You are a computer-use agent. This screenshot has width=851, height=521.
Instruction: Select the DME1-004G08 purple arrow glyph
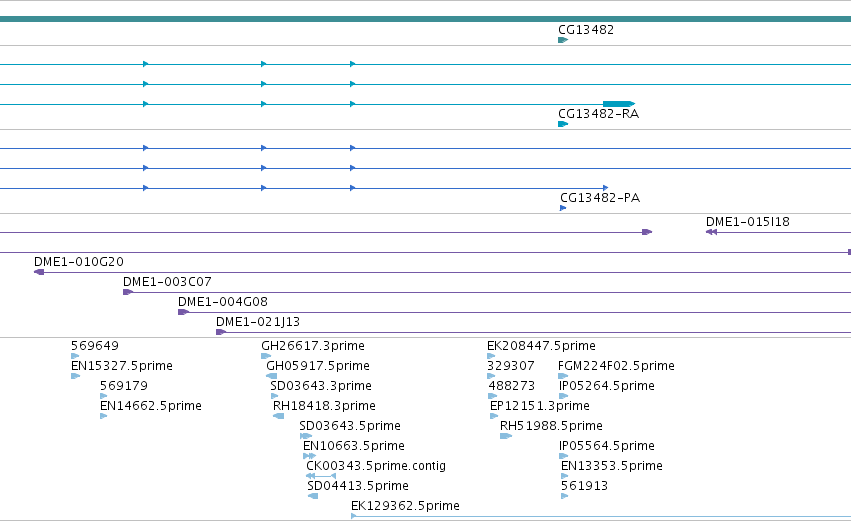[x=183, y=312]
